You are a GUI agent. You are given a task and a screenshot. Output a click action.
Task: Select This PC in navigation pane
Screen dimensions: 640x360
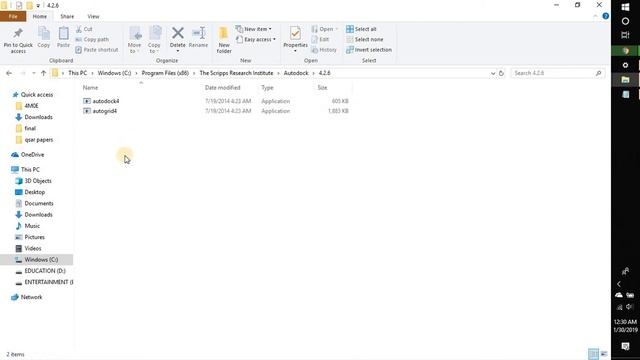click(30, 169)
